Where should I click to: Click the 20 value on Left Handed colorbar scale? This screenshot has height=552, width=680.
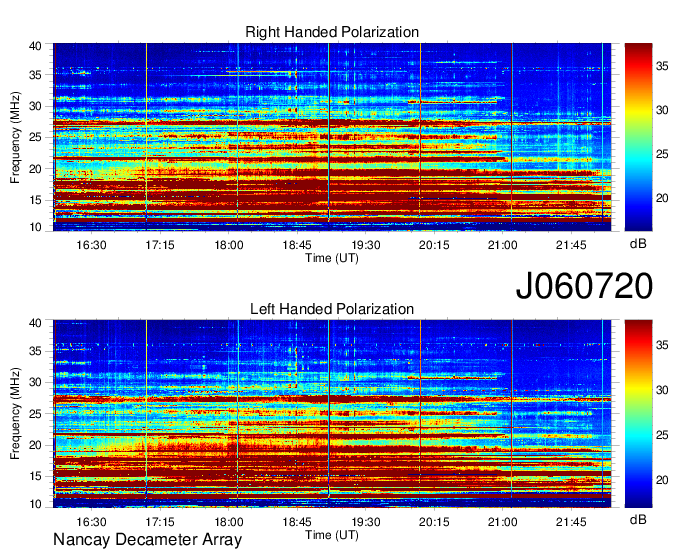coord(662,480)
